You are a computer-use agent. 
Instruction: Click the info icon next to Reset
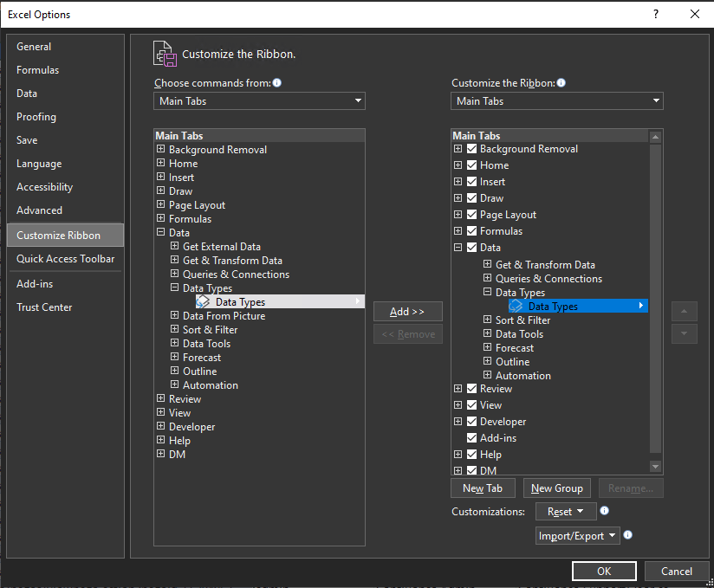pos(604,511)
